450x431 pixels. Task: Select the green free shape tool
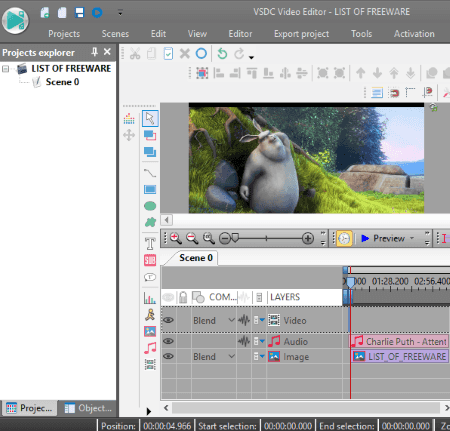[150, 222]
